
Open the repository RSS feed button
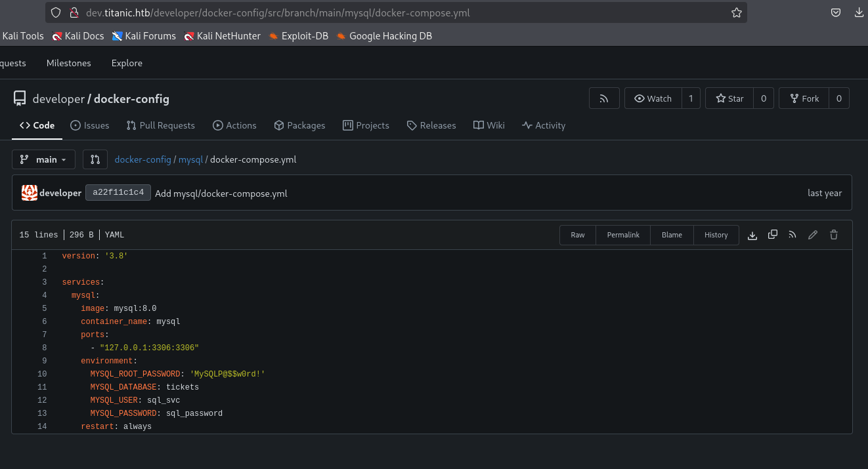pos(604,98)
